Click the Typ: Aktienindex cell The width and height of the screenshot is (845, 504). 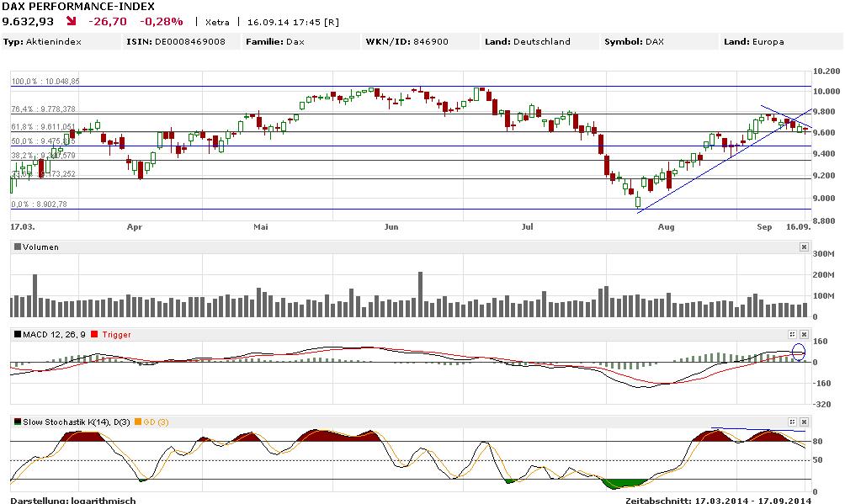61,41
